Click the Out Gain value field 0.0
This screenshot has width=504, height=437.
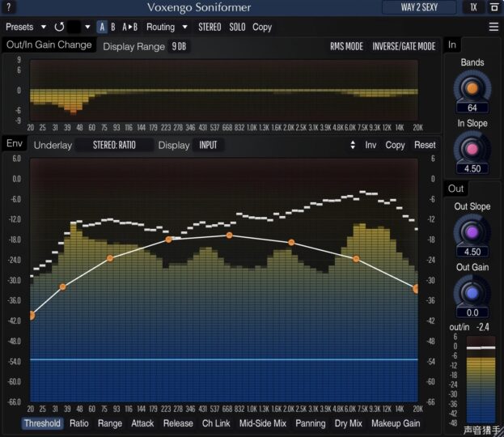pos(472,312)
